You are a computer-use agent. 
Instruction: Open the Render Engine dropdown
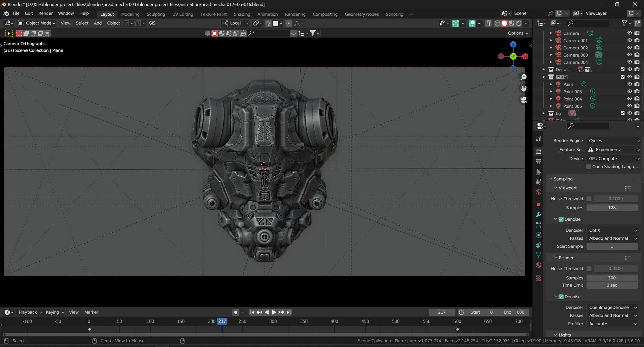[x=613, y=141]
